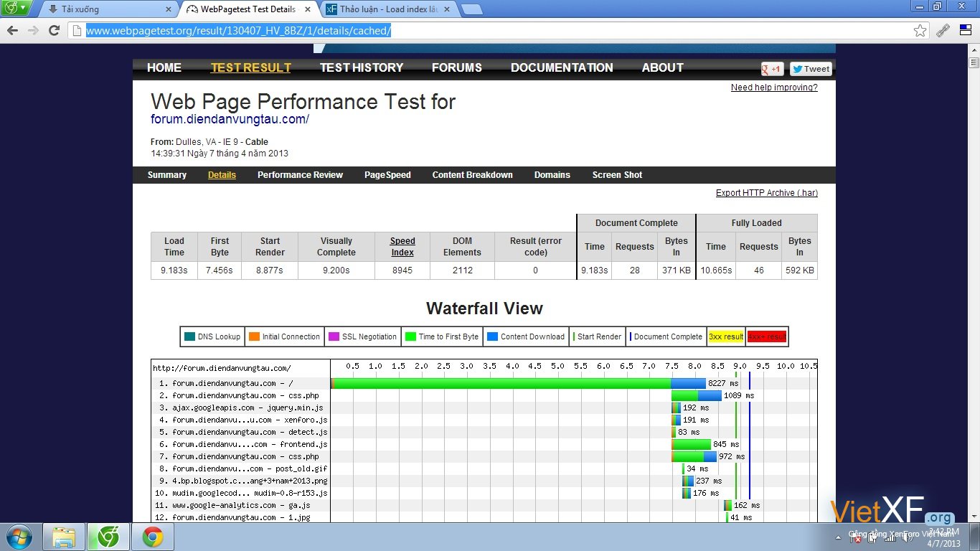This screenshot has width=980, height=551.
Task: Open the Cốc Cốc browser menu dropdown
Action: coord(16,8)
